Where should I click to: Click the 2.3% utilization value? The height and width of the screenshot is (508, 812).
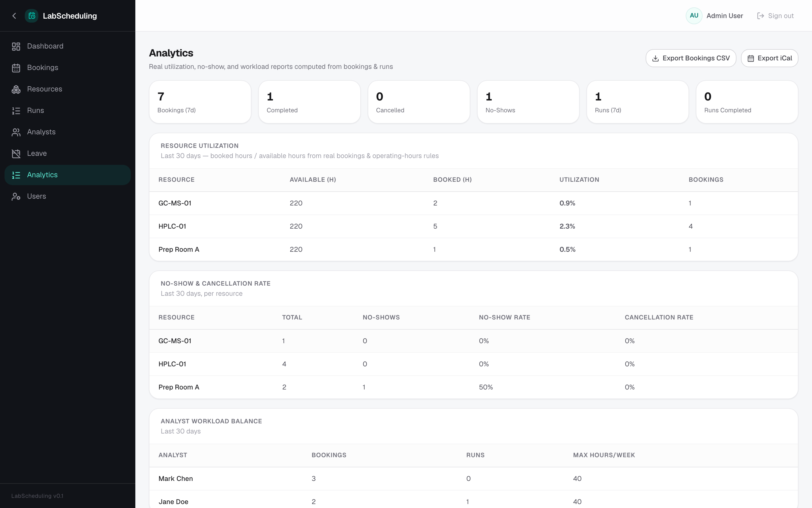tap(567, 226)
